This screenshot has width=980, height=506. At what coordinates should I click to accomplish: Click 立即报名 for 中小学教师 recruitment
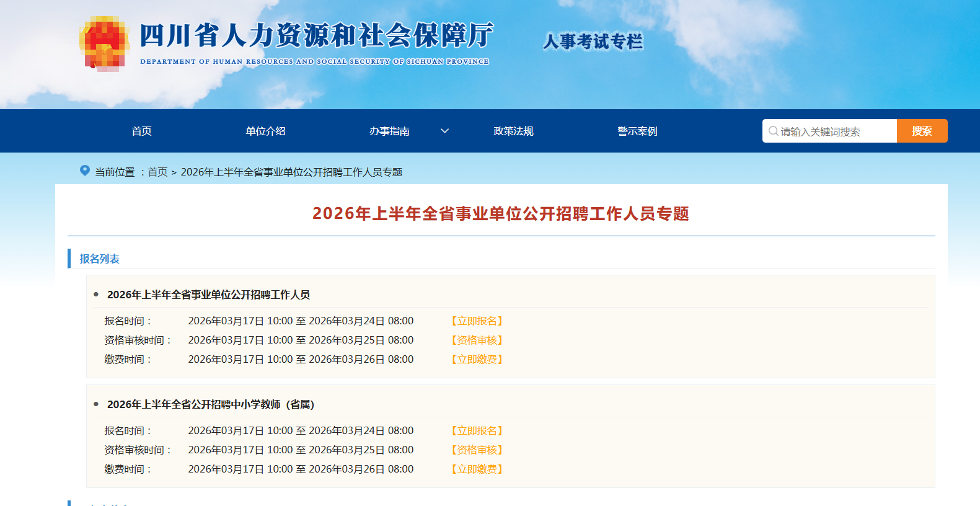[x=477, y=430]
